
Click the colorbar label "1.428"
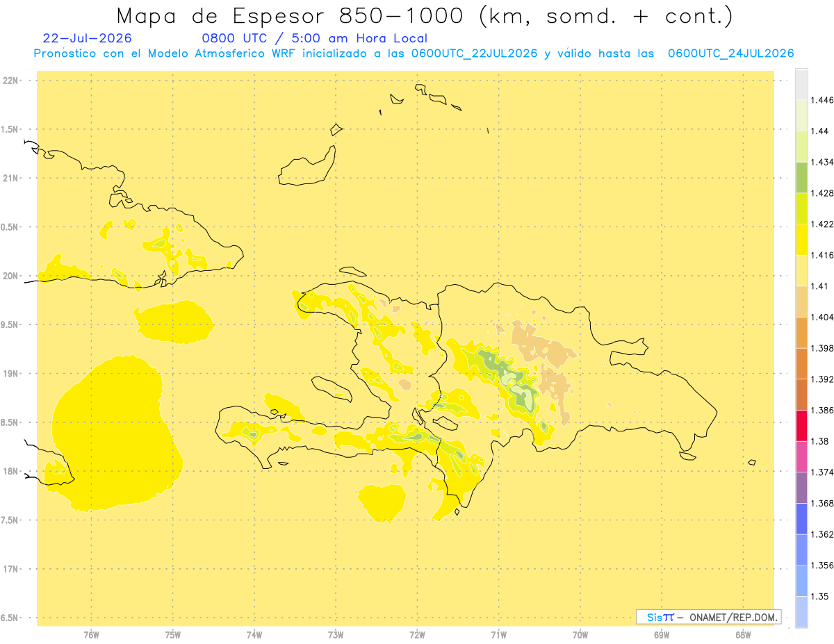click(x=821, y=193)
